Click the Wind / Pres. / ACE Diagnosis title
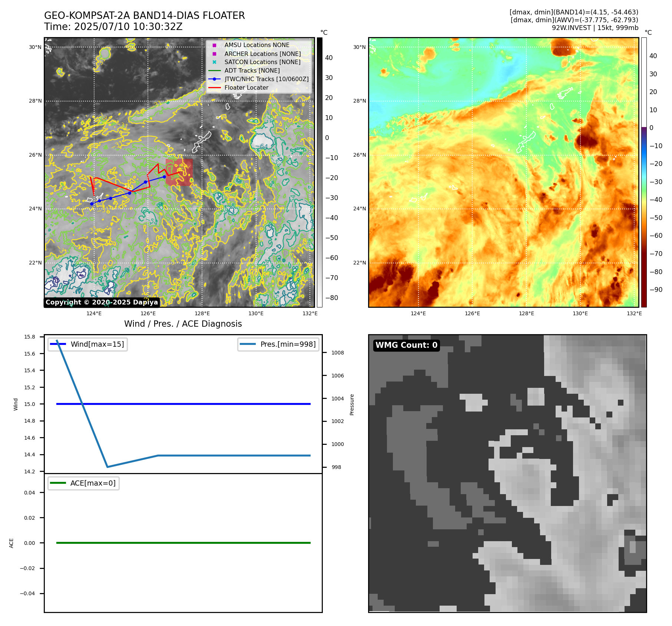Viewport: 672px width, 626px height. pos(183,324)
